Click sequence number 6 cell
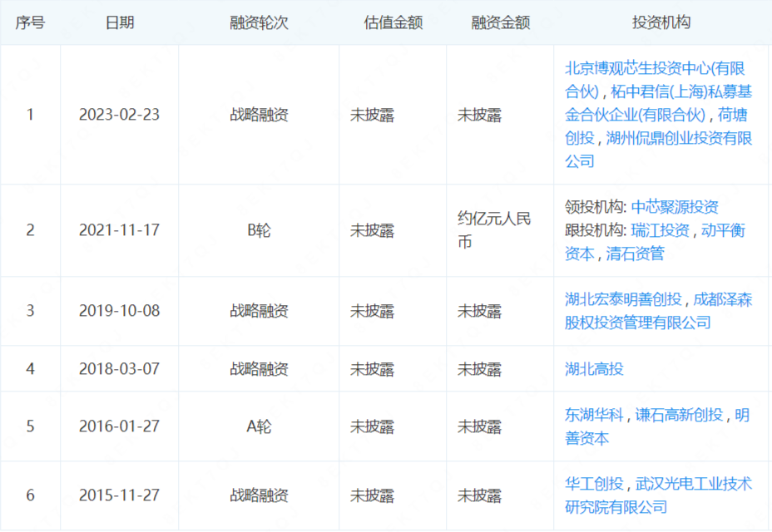Screen dimensions: 772x532 [x=30, y=495]
